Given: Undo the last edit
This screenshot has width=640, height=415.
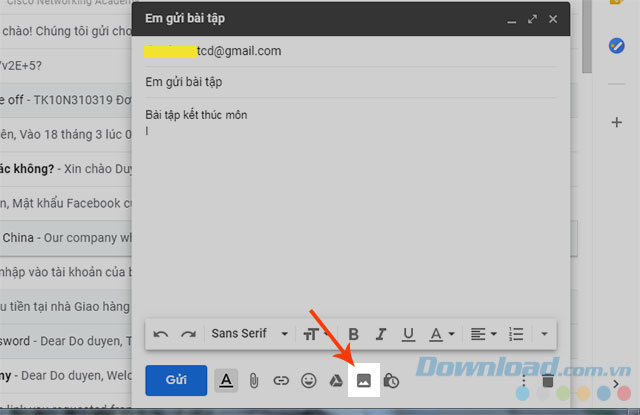Looking at the screenshot, I should pos(161,333).
